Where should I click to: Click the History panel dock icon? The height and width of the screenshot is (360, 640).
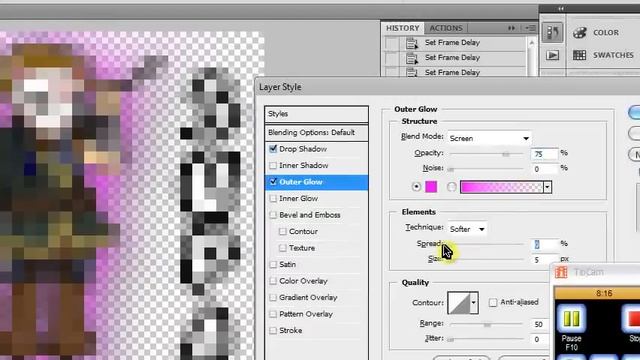[x=552, y=32]
